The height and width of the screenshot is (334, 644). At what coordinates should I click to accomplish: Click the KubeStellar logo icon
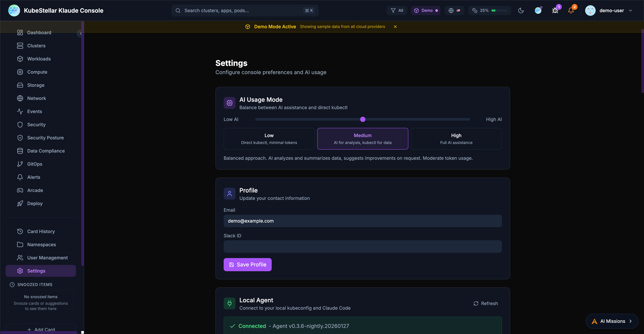pos(14,11)
